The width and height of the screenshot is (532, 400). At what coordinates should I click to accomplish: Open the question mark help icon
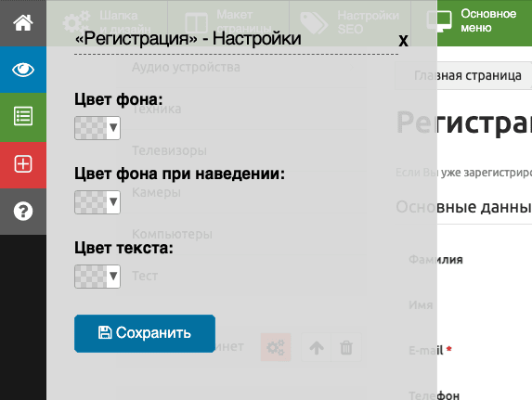coord(23,211)
